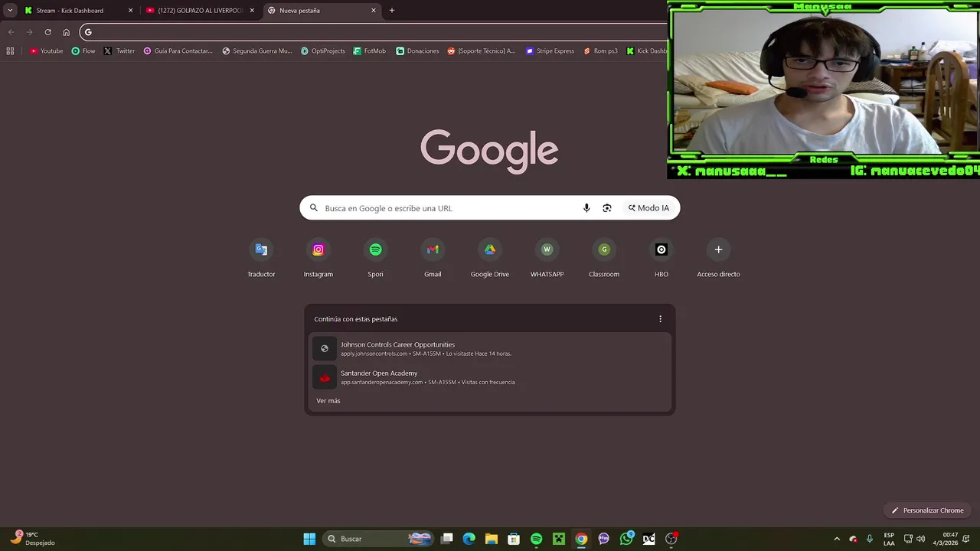
Task: Open the Kick Dashb... bookmark
Action: (x=646, y=51)
